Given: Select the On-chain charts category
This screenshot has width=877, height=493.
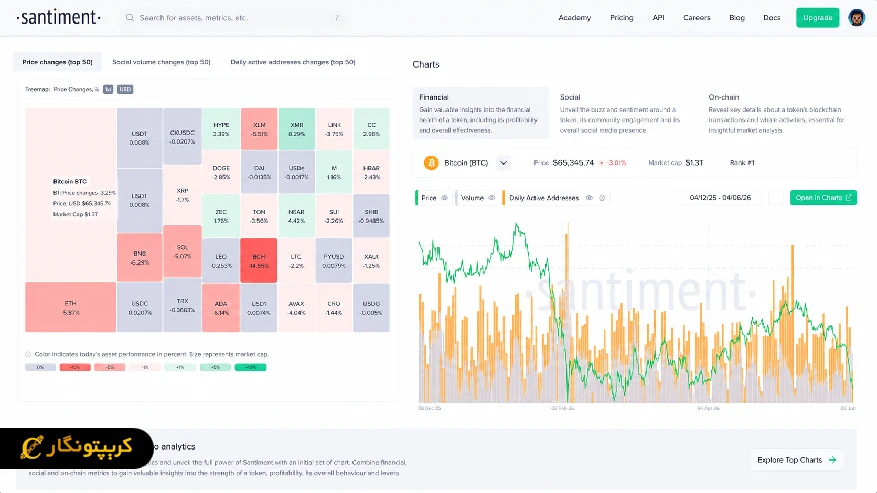Looking at the screenshot, I should point(777,113).
